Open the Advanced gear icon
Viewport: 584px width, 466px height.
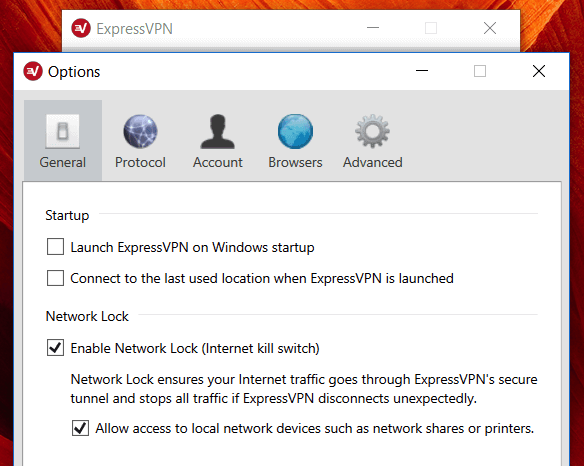point(372,131)
